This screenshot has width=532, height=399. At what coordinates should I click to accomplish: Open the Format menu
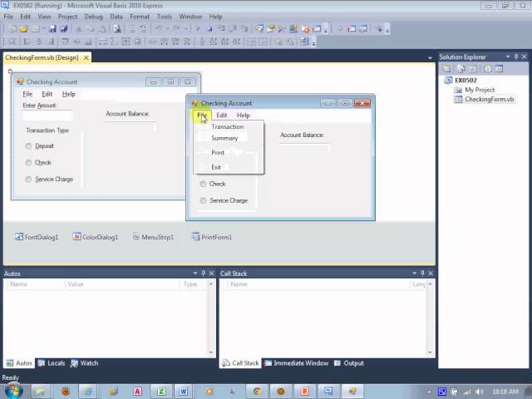(x=140, y=17)
